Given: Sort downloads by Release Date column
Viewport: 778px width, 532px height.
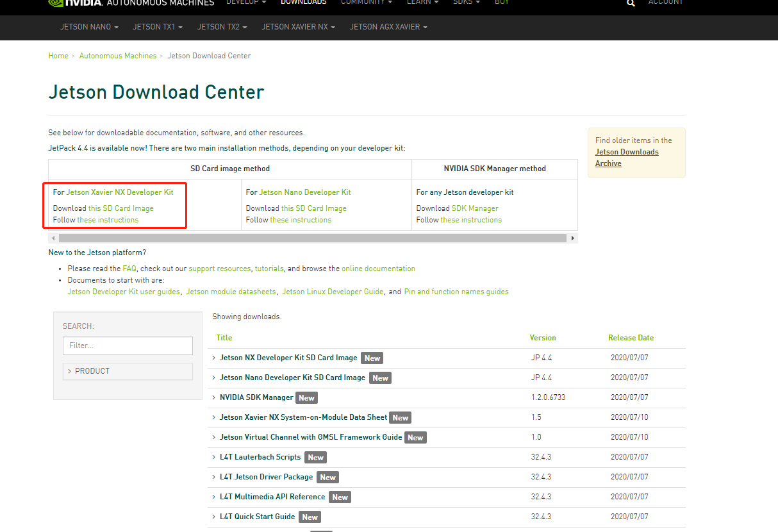Looking at the screenshot, I should [631, 338].
